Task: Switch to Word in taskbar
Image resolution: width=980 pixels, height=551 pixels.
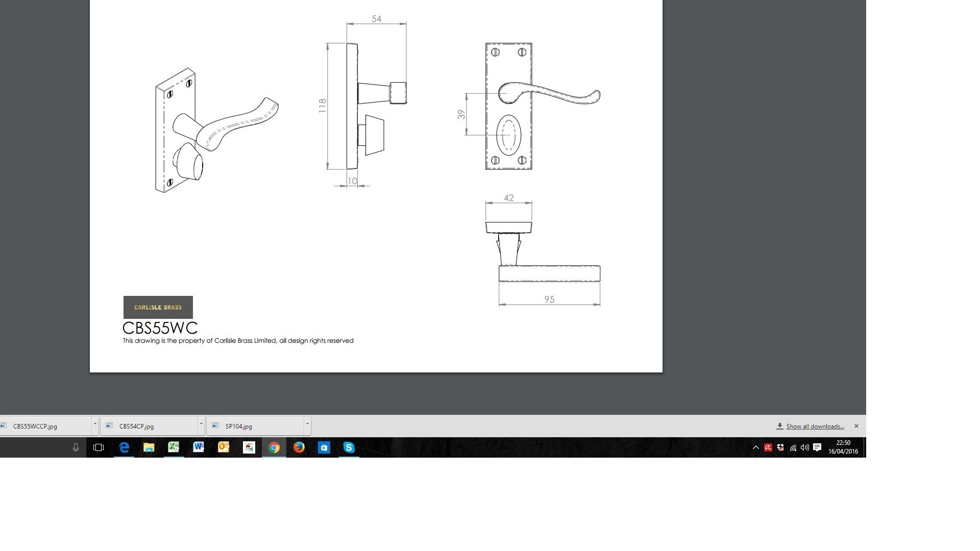Action: (x=199, y=447)
